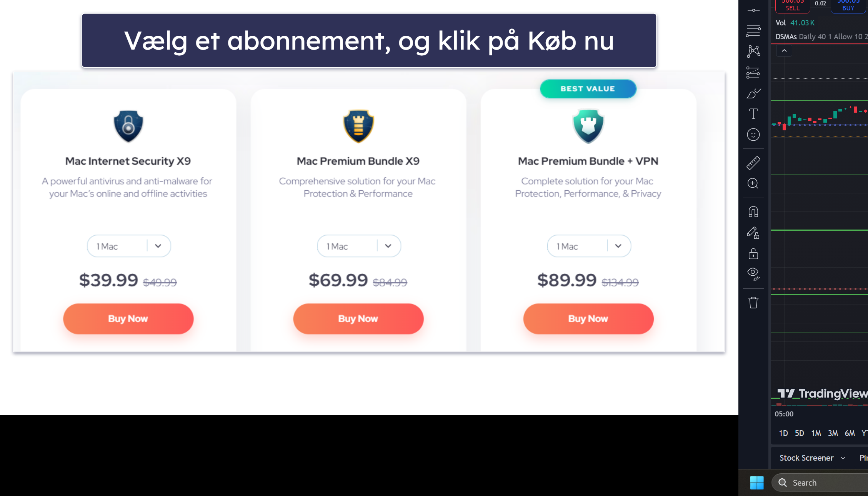Select the TradingView trash/delete icon

753,303
